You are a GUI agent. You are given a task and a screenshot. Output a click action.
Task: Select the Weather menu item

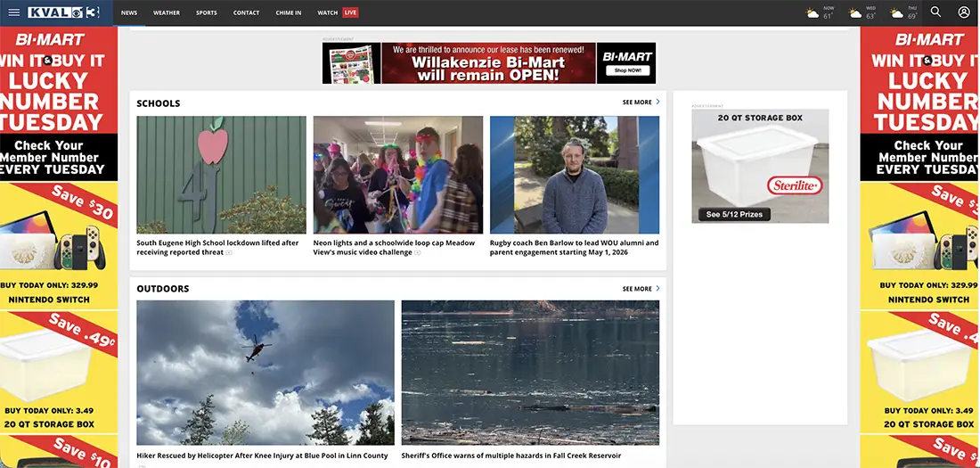pos(167,12)
